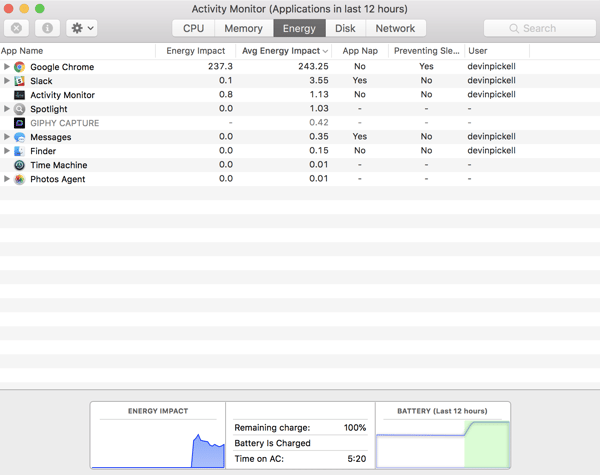Sort by Preventing Sleep column header
600x475 pixels.
point(427,51)
